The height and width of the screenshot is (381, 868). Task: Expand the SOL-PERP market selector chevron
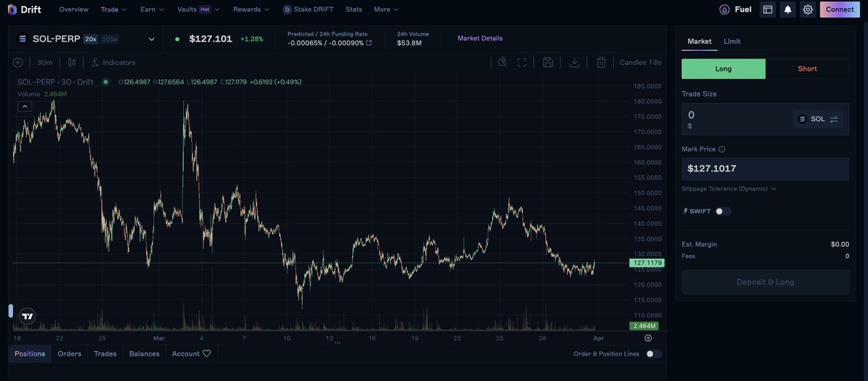[152, 39]
